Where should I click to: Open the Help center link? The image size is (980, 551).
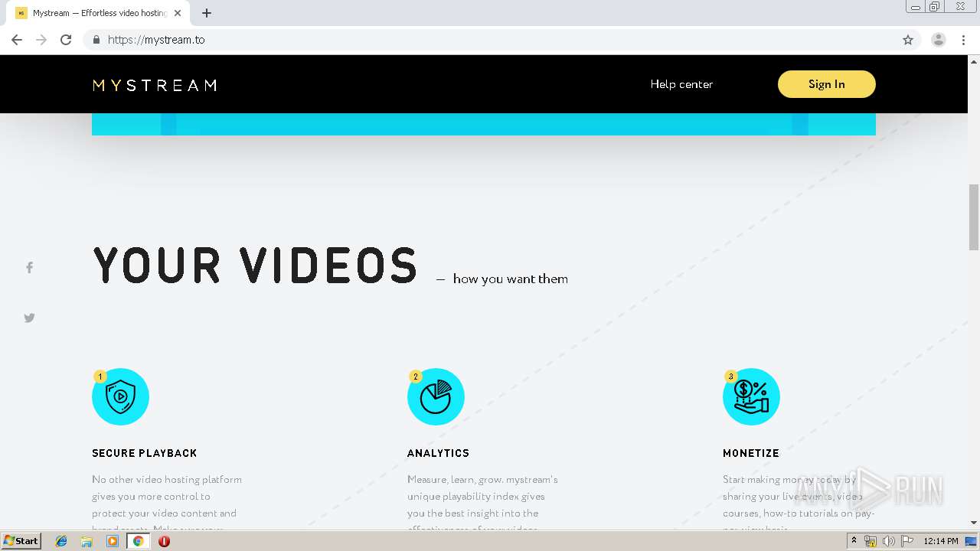click(681, 84)
